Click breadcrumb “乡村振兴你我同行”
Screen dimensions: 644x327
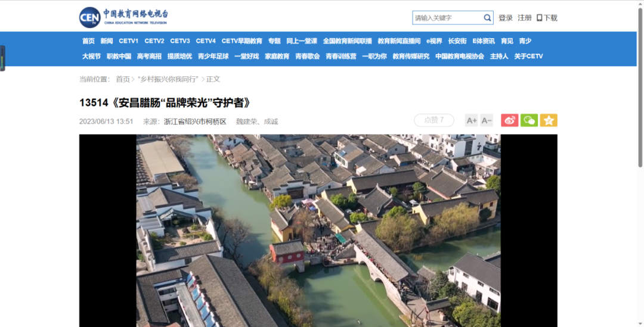point(168,79)
